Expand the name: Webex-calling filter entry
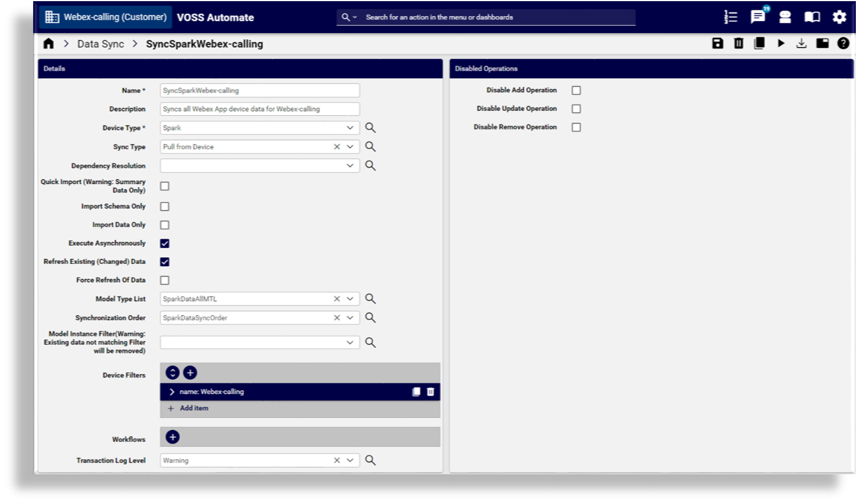 172,392
